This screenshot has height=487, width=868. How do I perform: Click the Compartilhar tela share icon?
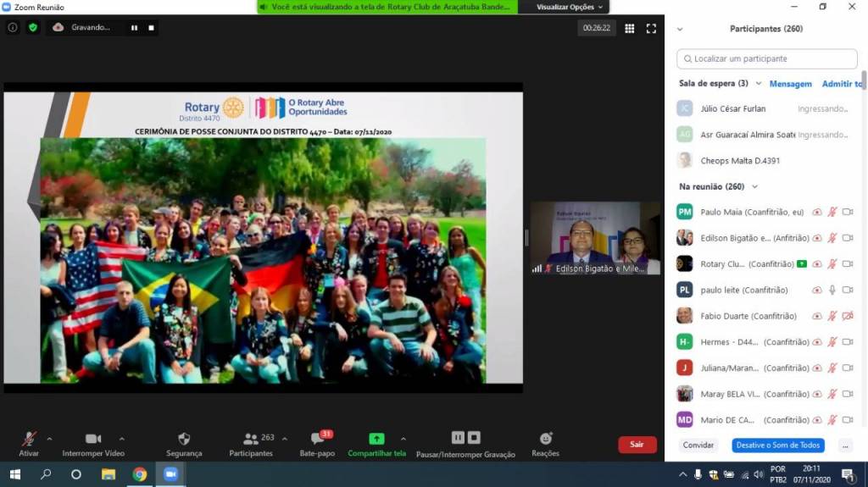click(376, 439)
